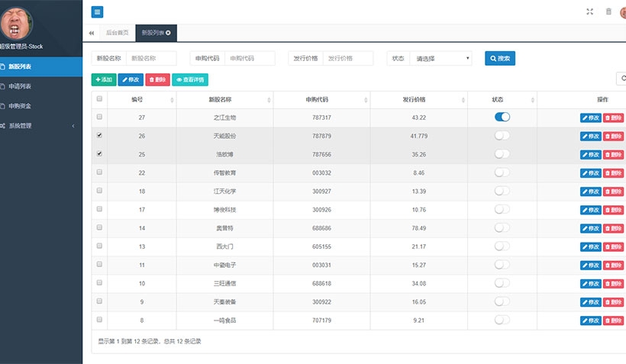Viewport: 626px width, 364px height.
Task: Enable the status toggle for 传智教育
Action: [502, 172]
